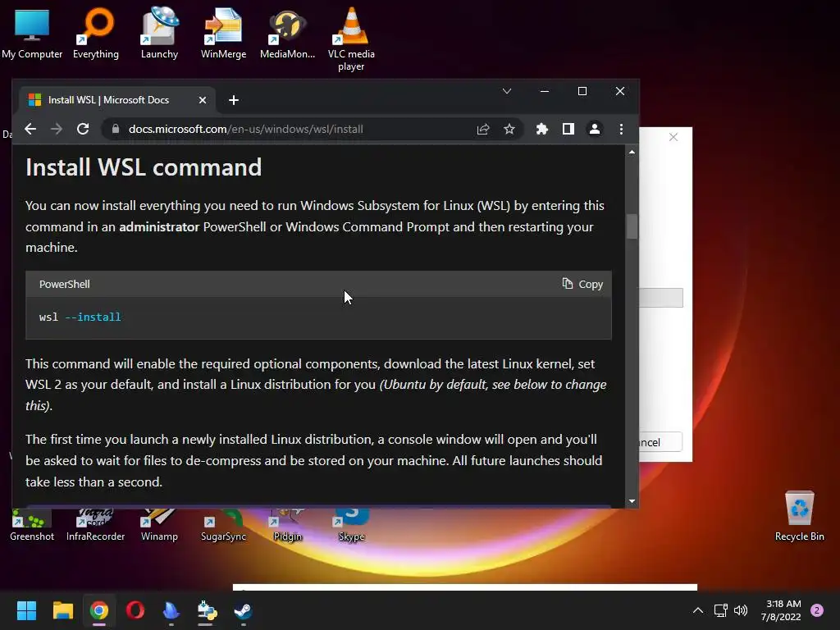Reload the Microsoft Docs page
Screen dimensions: 840x630
point(83,129)
